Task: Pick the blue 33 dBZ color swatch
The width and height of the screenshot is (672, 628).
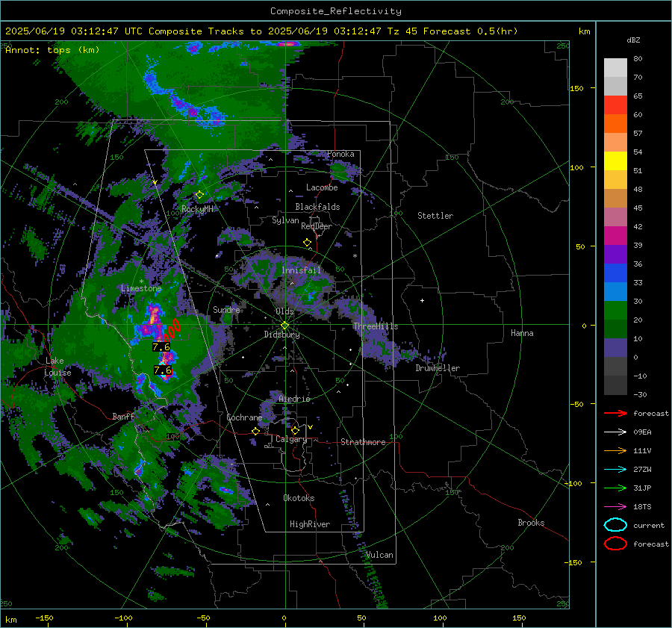Action: point(615,273)
